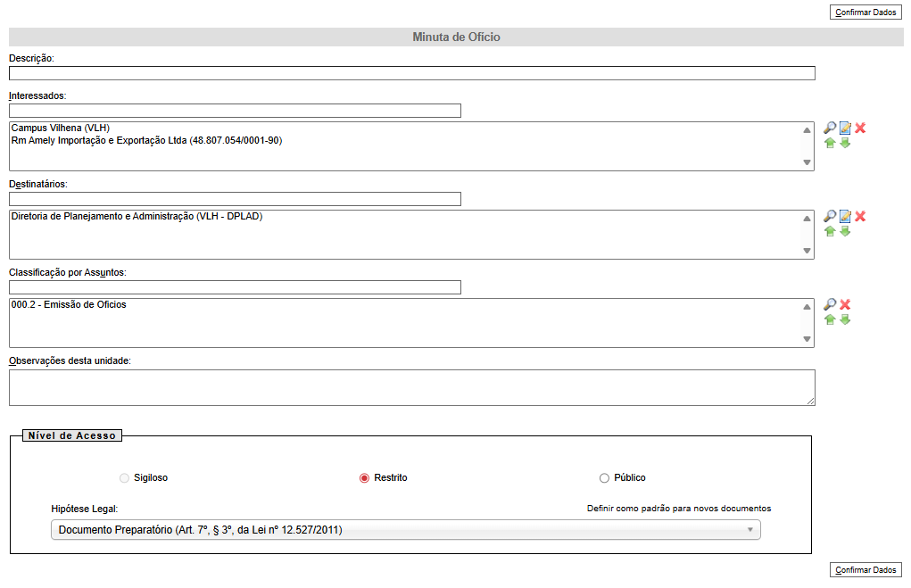The height and width of the screenshot is (588, 911).
Task: Click into the Descrição text field
Action: point(411,73)
